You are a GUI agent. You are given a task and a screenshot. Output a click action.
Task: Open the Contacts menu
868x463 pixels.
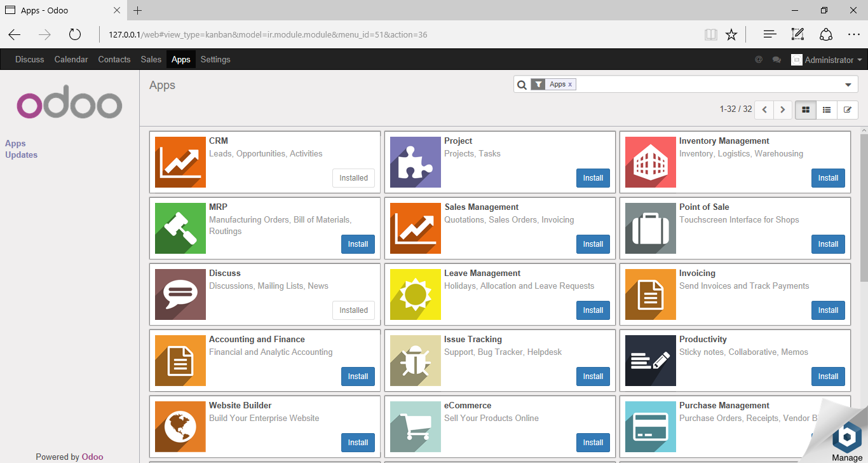(x=114, y=59)
